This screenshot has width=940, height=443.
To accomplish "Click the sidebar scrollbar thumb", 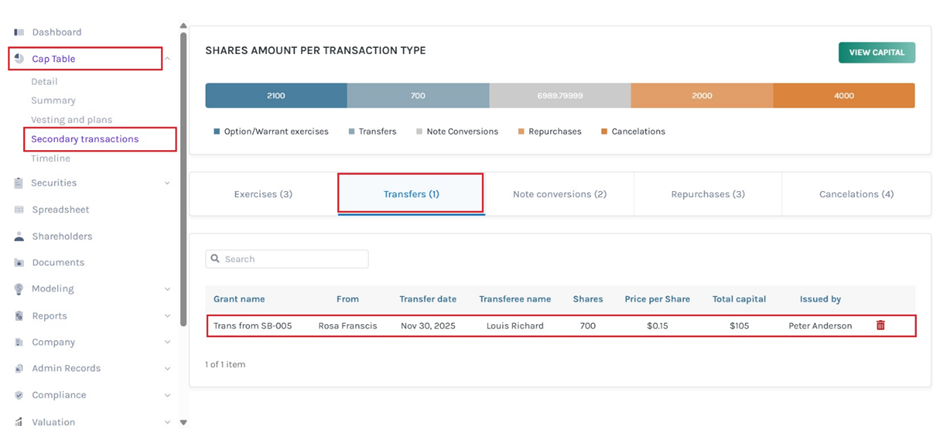I will (x=183, y=179).
